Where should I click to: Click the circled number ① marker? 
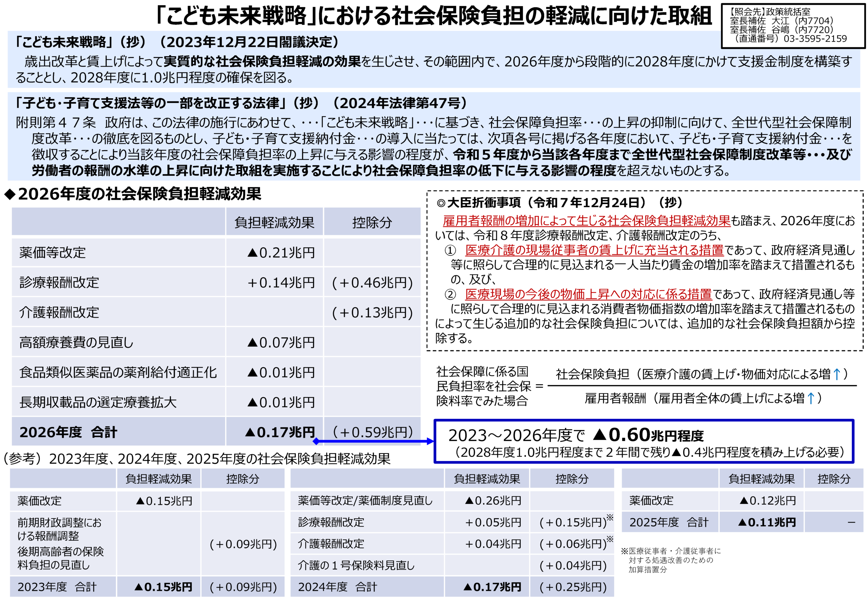click(x=450, y=250)
